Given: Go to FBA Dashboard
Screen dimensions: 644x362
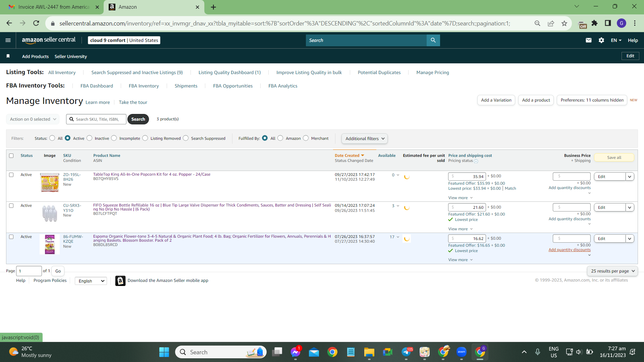Looking at the screenshot, I should (97, 86).
